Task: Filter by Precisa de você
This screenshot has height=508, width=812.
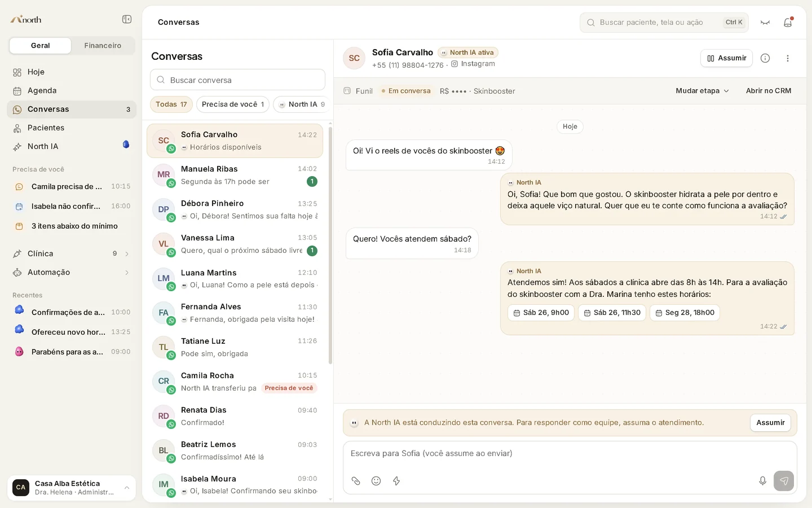Action: 233,104
